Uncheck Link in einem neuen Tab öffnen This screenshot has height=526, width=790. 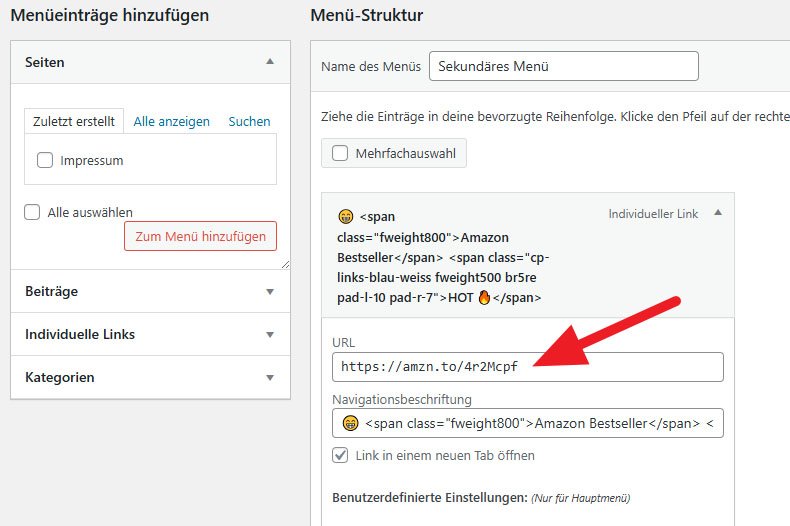click(x=341, y=455)
